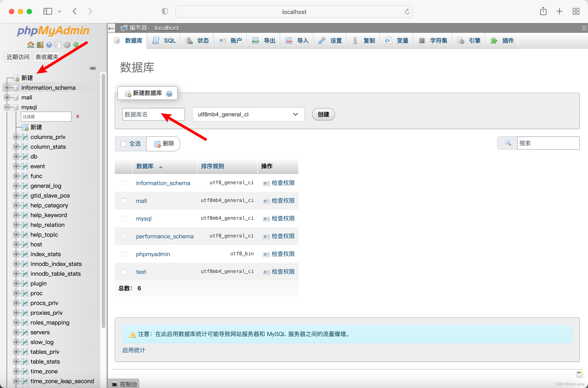Reload the navigation panel icon
The height and width of the screenshot is (388, 588).
click(76, 45)
